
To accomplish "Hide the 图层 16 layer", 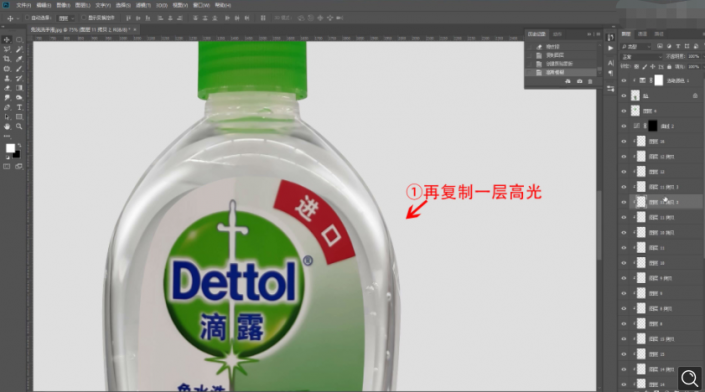I will tap(624, 142).
